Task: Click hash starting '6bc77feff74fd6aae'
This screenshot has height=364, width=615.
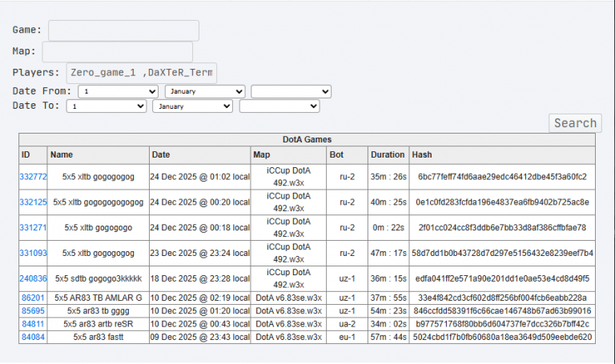Action: [502, 177]
